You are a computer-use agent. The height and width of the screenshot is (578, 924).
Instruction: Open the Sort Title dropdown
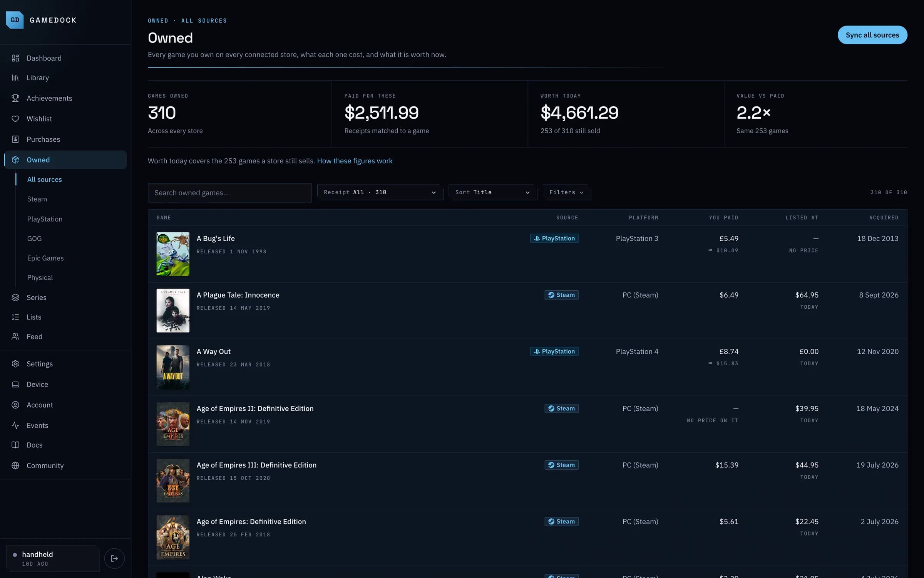(x=492, y=192)
